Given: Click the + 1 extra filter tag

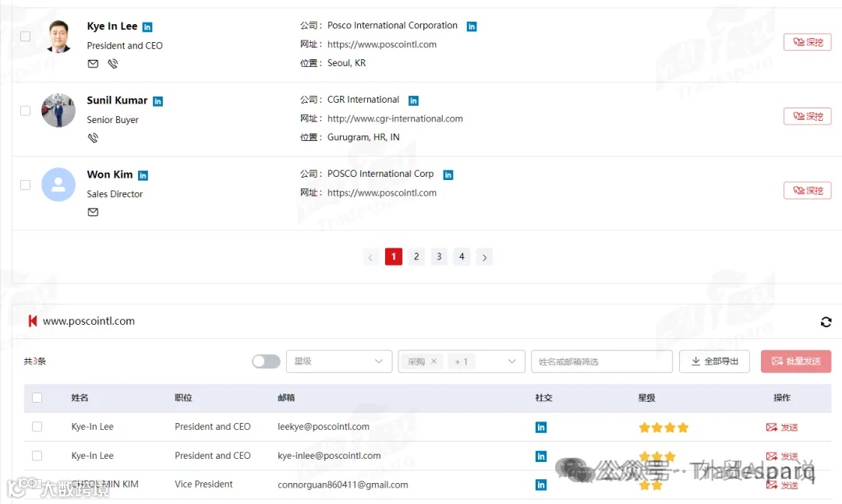Looking at the screenshot, I should coord(462,361).
